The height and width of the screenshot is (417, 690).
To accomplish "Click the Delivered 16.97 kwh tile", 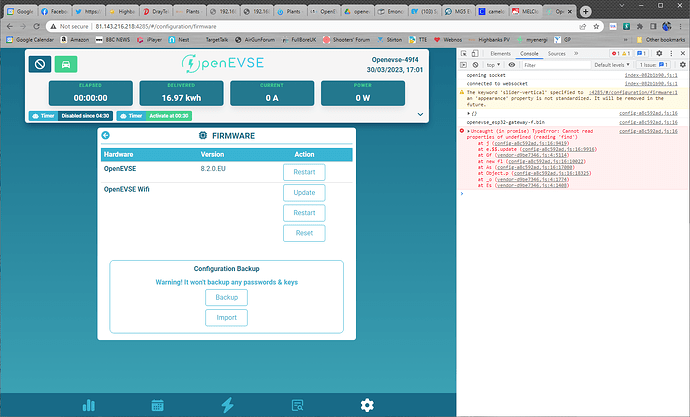I will coord(181,93).
